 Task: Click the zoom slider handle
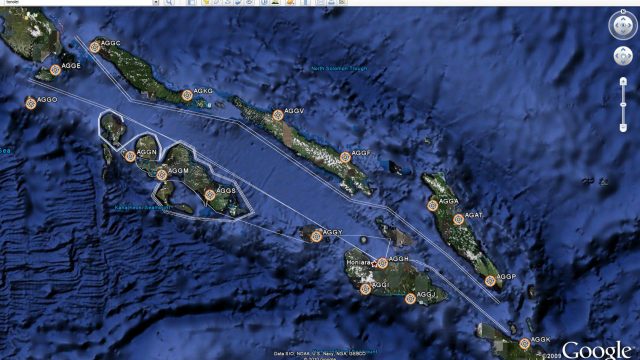(x=623, y=105)
